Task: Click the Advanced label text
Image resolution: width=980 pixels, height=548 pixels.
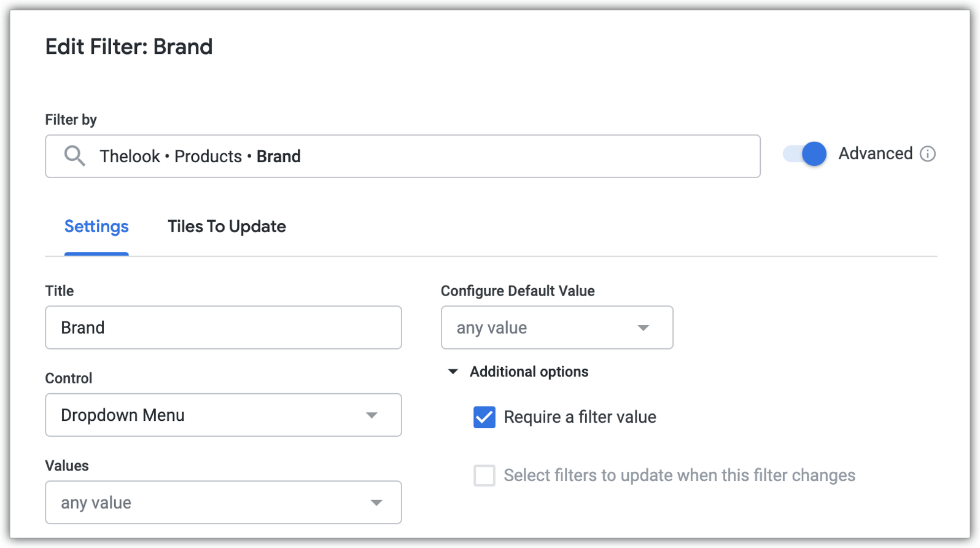Action: pos(875,154)
